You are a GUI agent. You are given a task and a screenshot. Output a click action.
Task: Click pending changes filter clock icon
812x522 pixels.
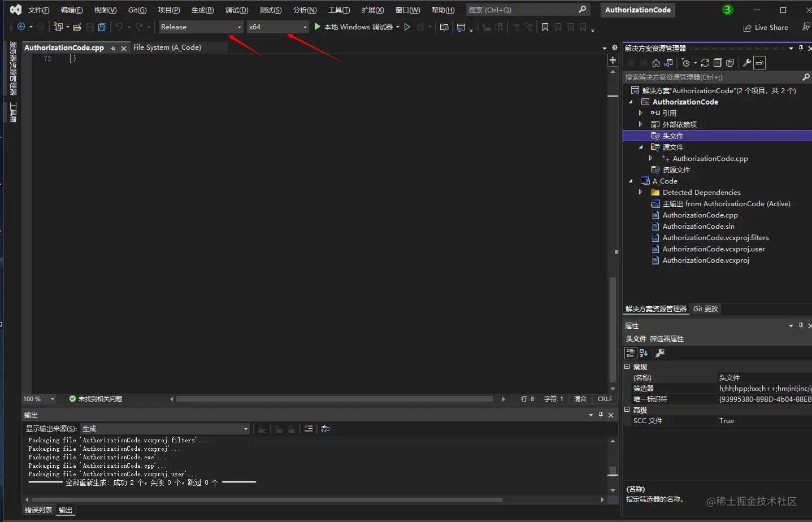(x=686, y=63)
